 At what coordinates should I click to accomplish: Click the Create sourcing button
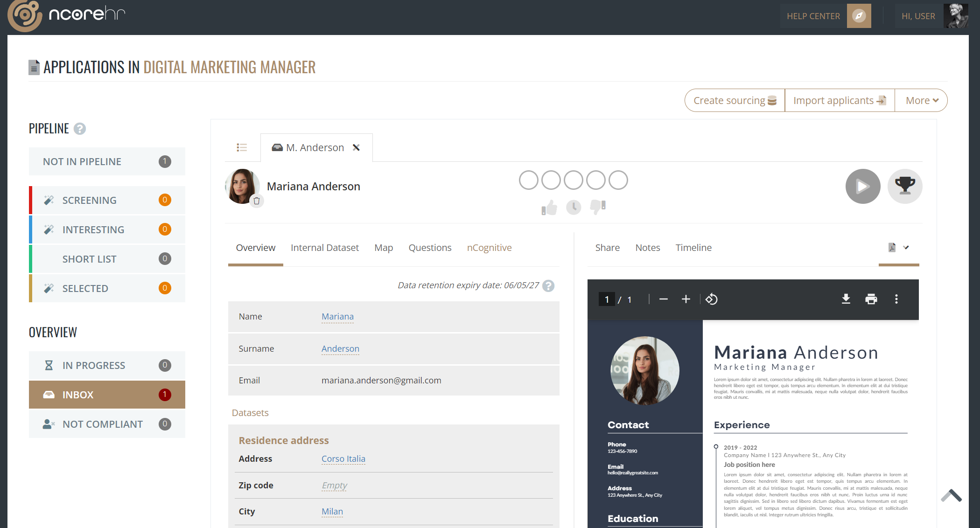(734, 100)
